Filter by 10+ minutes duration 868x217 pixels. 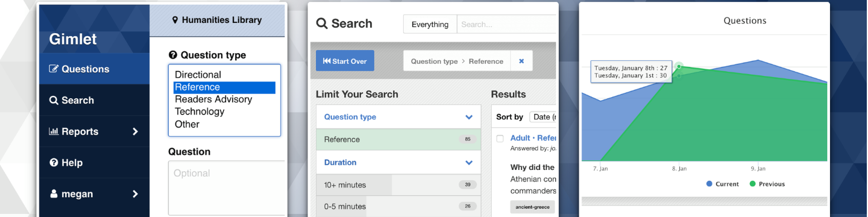pos(398,185)
